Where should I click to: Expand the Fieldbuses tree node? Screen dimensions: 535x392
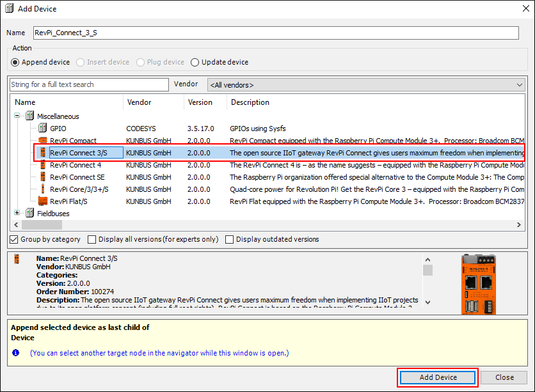click(x=17, y=213)
